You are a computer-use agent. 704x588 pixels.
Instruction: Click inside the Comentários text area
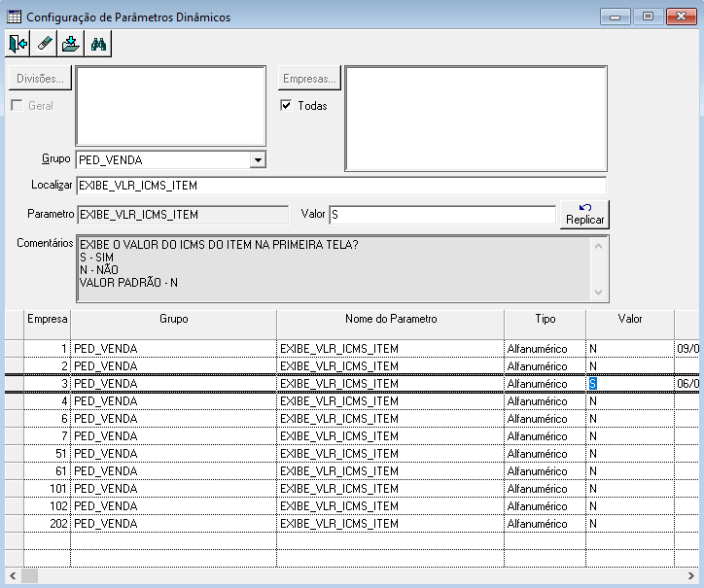(x=334, y=268)
